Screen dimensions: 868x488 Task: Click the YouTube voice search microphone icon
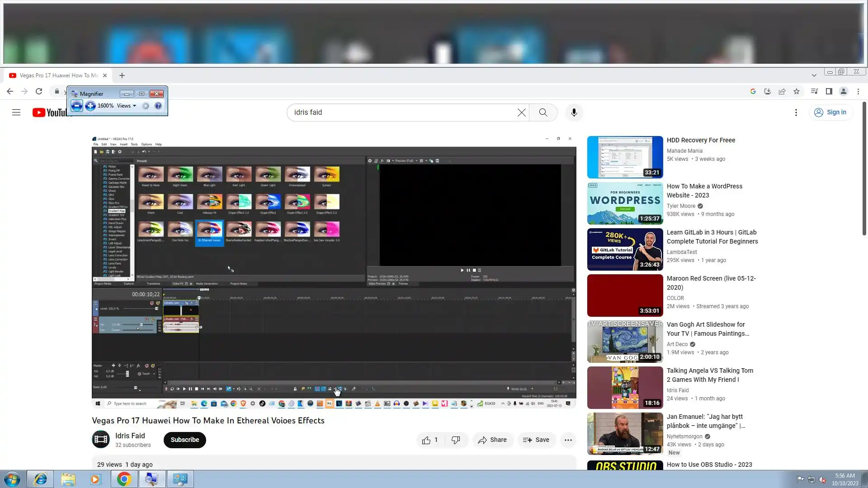coord(574,113)
